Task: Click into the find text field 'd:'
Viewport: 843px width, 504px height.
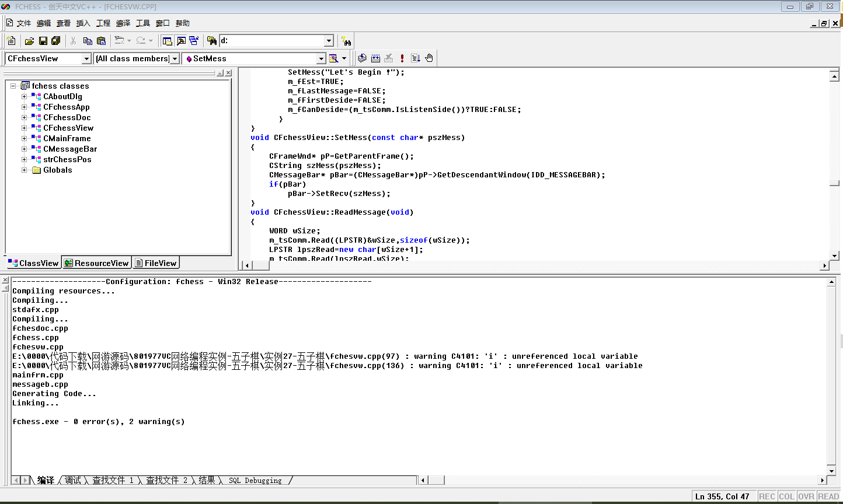Action: click(271, 41)
